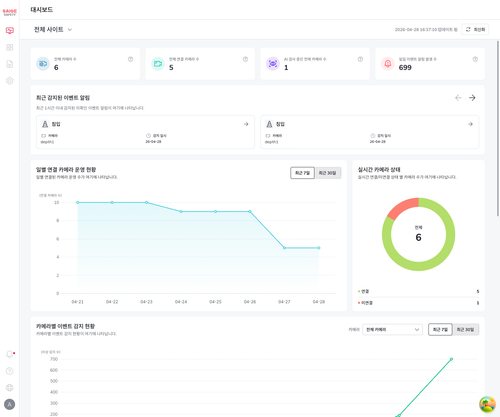Show help tooltip on the 699 alarms card

coord(475,59)
